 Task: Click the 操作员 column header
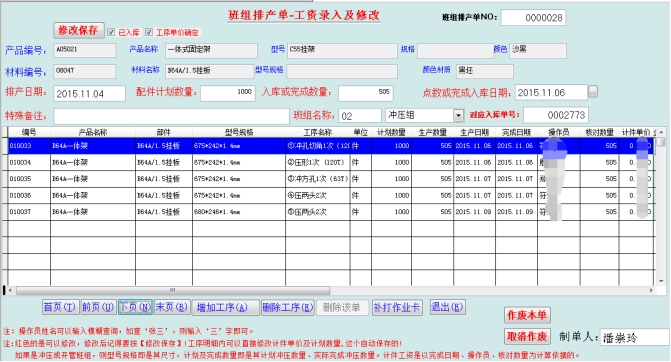point(559,132)
